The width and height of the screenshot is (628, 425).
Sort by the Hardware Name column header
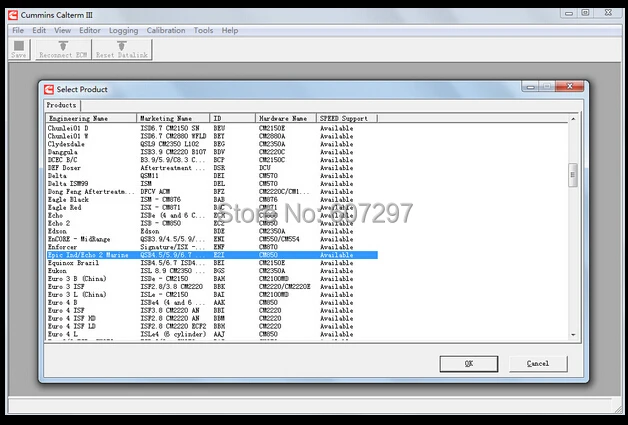point(286,118)
